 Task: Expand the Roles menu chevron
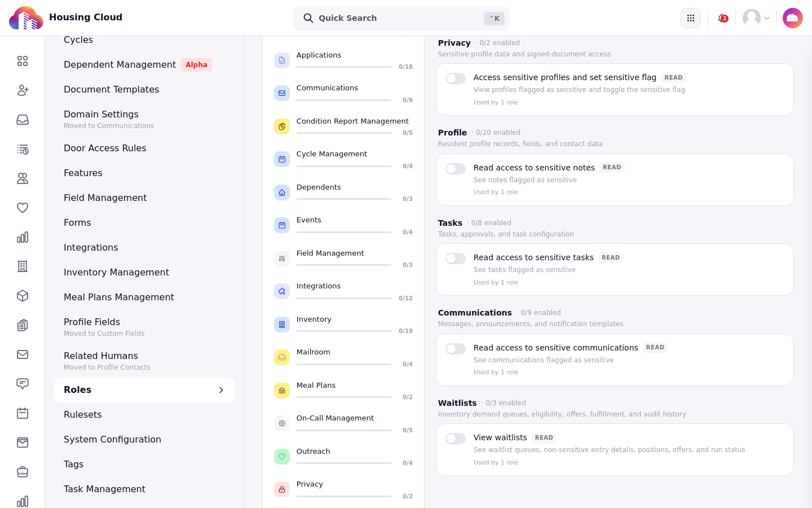click(221, 390)
